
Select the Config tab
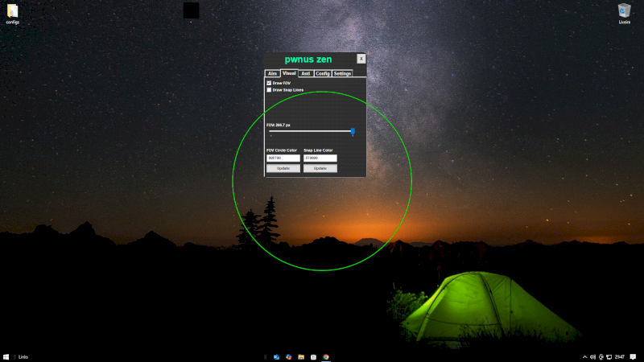pyautogui.click(x=322, y=73)
